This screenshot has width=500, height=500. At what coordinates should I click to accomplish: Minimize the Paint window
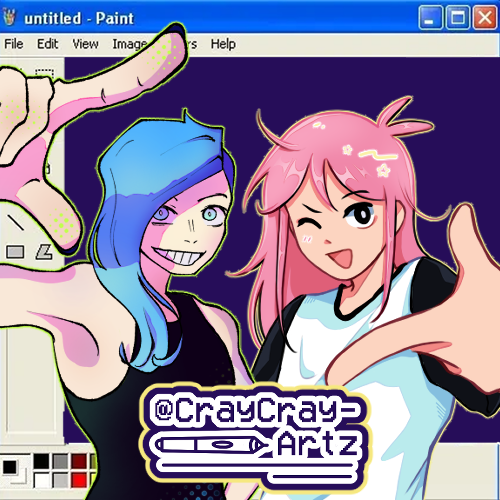point(430,17)
